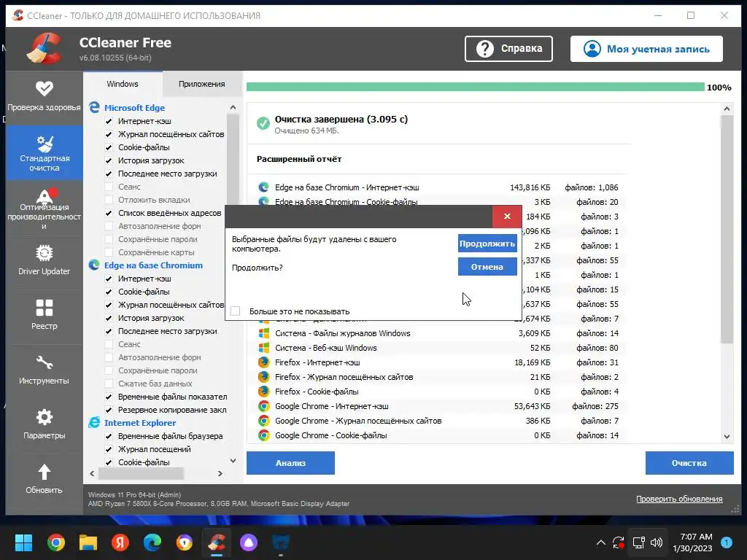Click Продолжить button in dialog

[x=487, y=244]
